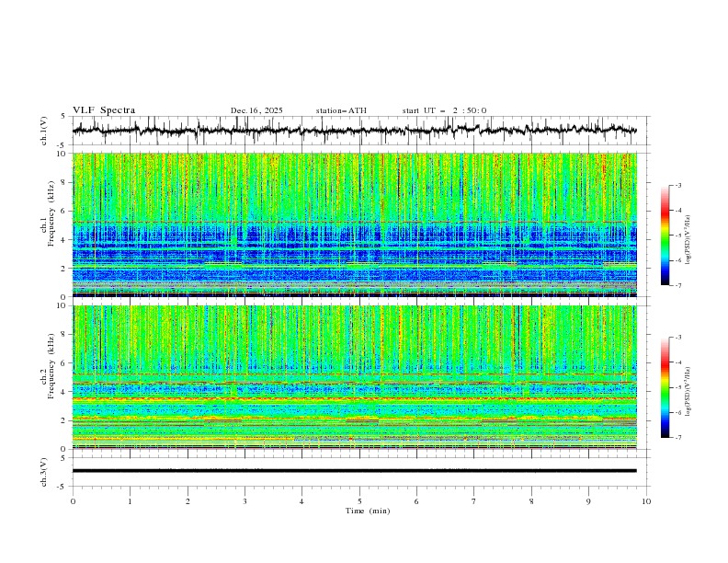
Task: Click the time axis tick '4'
Action: 301,501
